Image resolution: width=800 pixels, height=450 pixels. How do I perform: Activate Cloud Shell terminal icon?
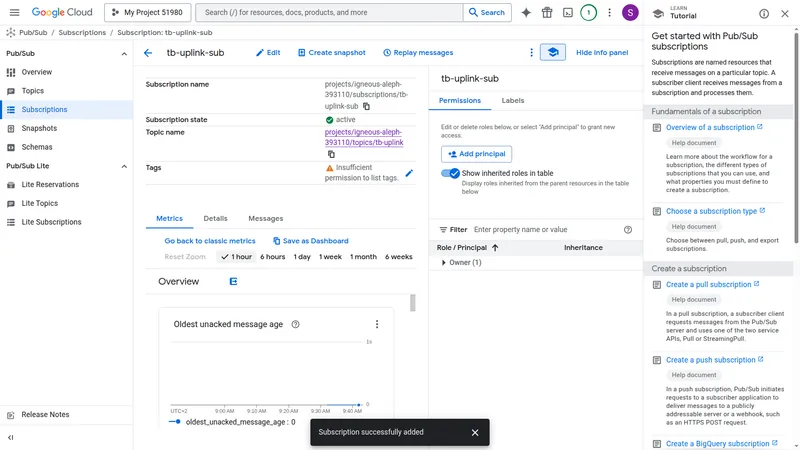pos(568,12)
